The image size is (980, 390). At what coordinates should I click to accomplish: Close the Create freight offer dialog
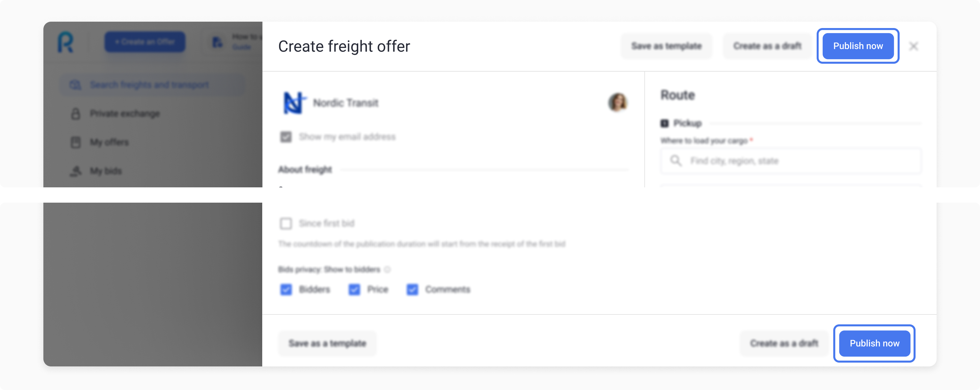click(913, 47)
